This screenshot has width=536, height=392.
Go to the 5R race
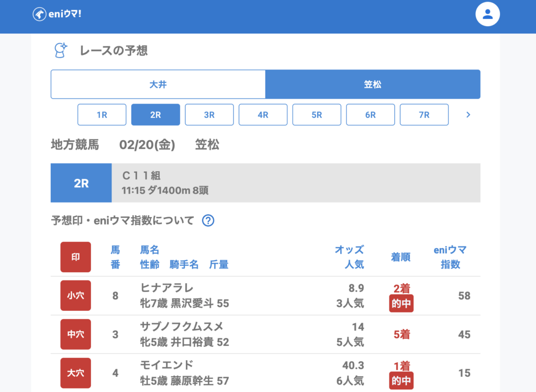[x=317, y=115]
